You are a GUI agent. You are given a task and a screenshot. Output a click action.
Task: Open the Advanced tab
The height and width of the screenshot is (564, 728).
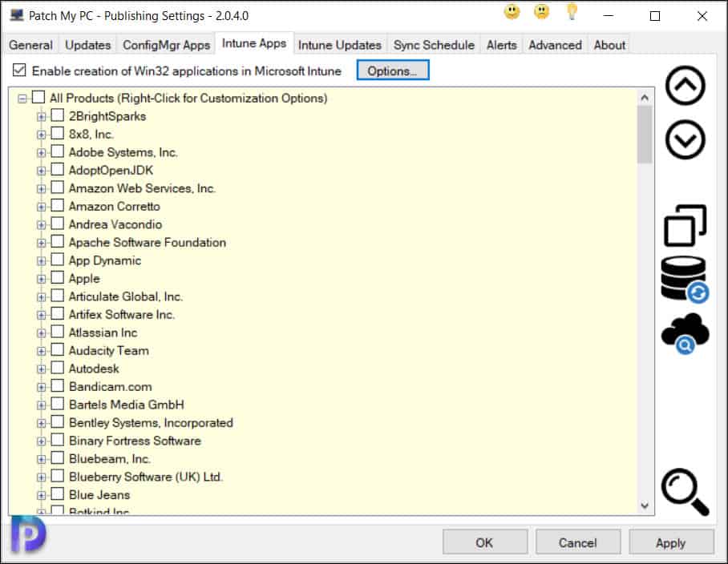[555, 45]
